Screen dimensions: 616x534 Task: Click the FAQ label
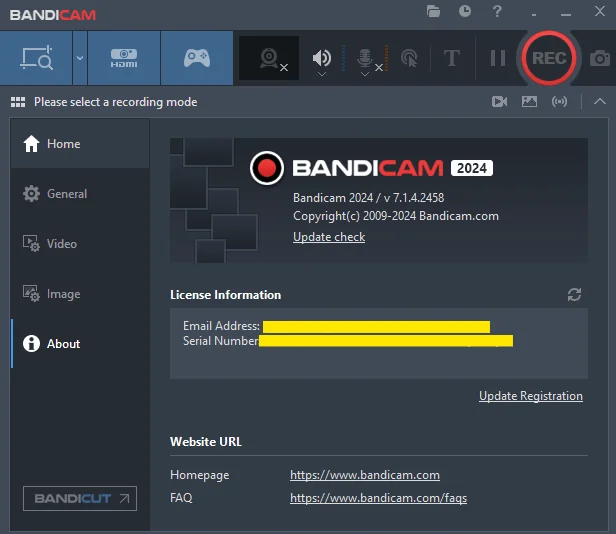pyautogui.click(x=181, y=498)
